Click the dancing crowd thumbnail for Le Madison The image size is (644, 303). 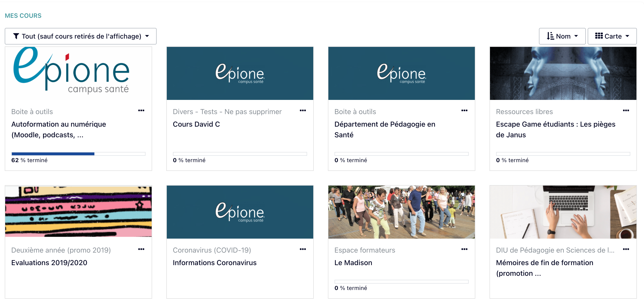(x=401, y=212)
